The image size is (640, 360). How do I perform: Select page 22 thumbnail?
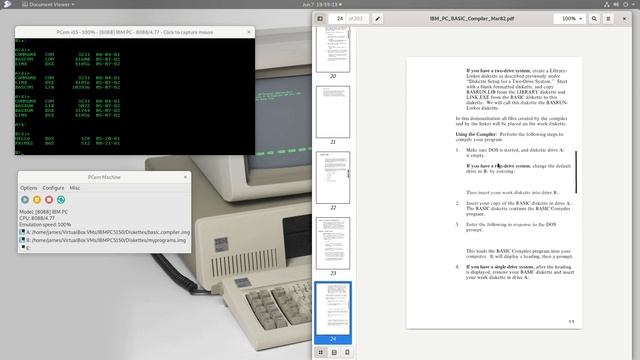point(333,178)
